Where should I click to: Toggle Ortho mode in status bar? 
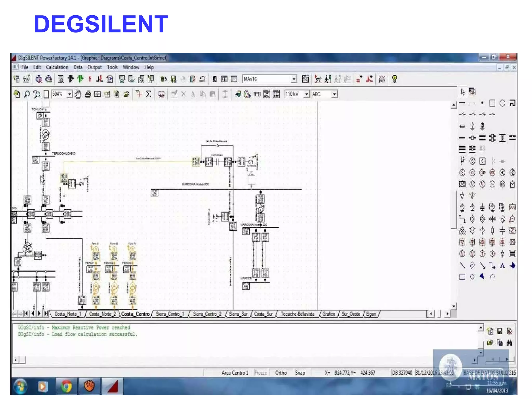click(x=281, y=373)
